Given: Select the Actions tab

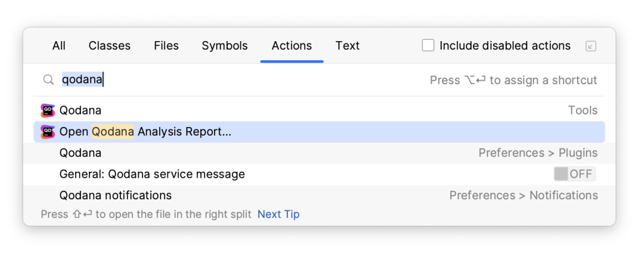Looking at the screenshot, I should (292, 45).
